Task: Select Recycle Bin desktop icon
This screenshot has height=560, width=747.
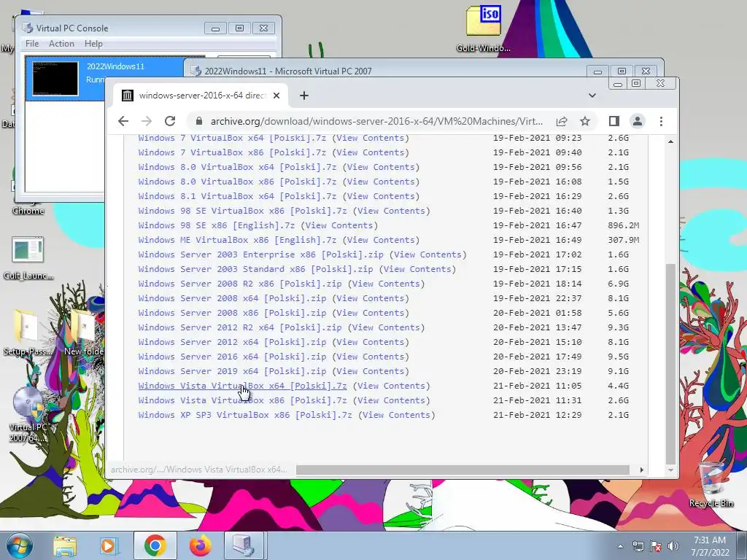Action: coord(711,484)
